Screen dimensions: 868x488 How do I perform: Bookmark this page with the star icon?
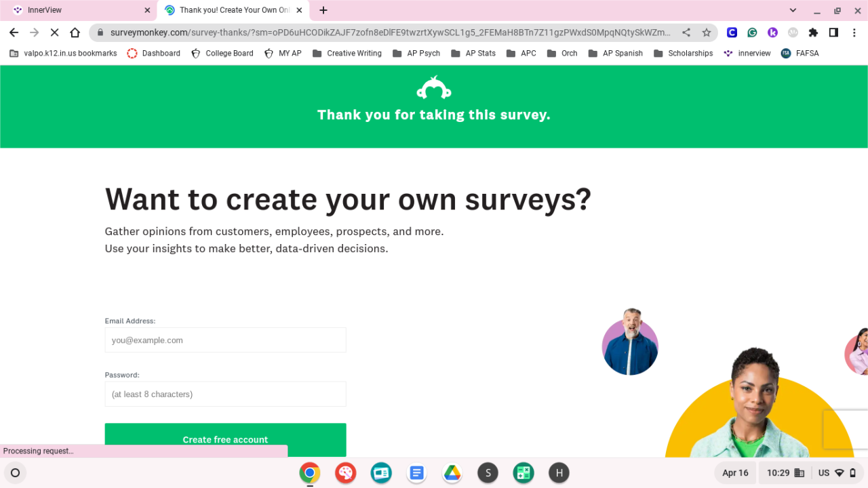pyautogui.click(x=706, y=33)
